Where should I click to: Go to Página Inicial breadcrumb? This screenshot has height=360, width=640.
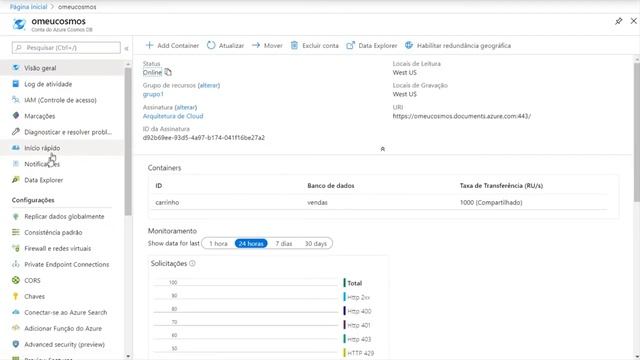(29, 7)
